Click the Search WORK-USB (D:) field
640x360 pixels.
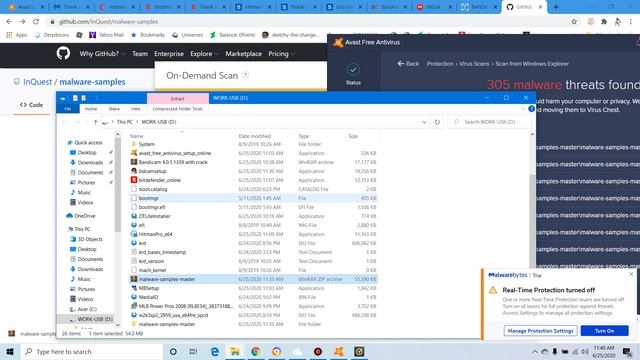(490, 122)
